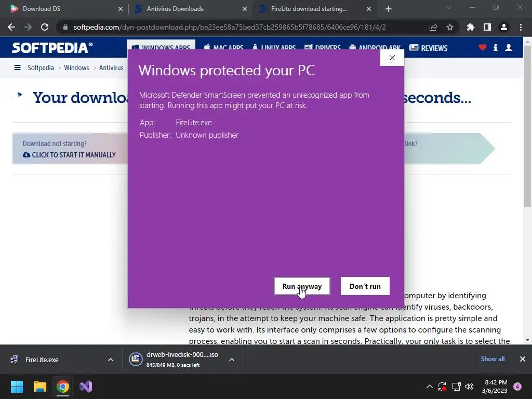532x399 pixels.
Task: Go to Softpedia breadcrumb link
Action: (41, 68)
